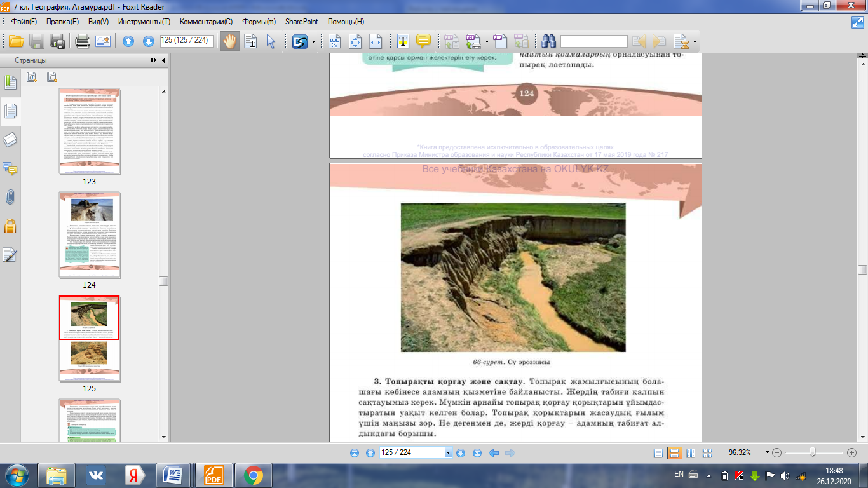
Task: Click the Save icon in the toolbar
Action: click(37, 41)
